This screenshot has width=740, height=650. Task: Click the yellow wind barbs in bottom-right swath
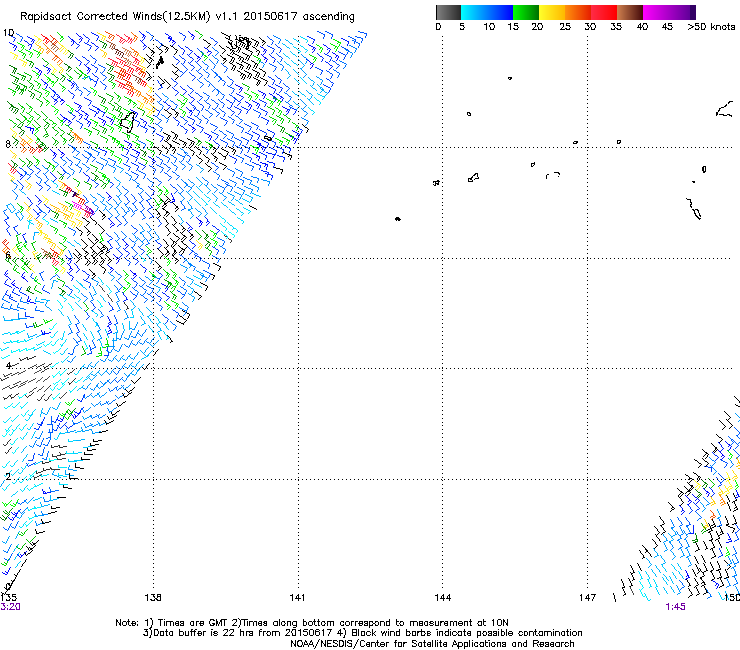tap(726, 487)
